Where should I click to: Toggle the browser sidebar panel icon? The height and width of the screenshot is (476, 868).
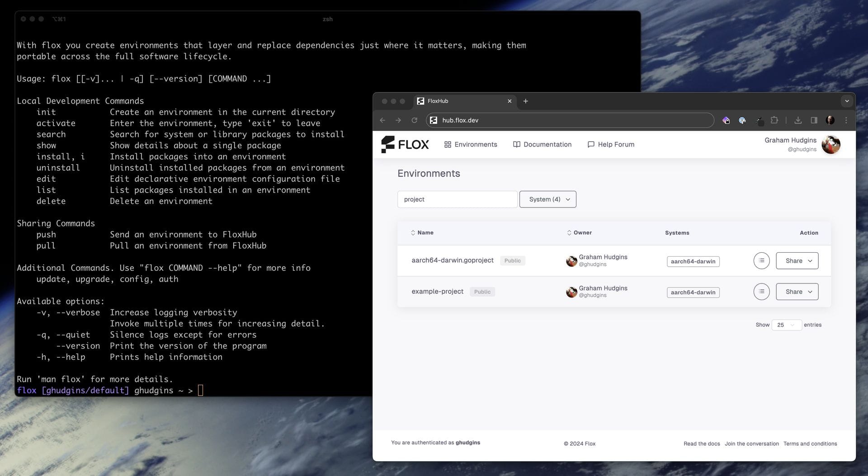(x=814, y=120)
